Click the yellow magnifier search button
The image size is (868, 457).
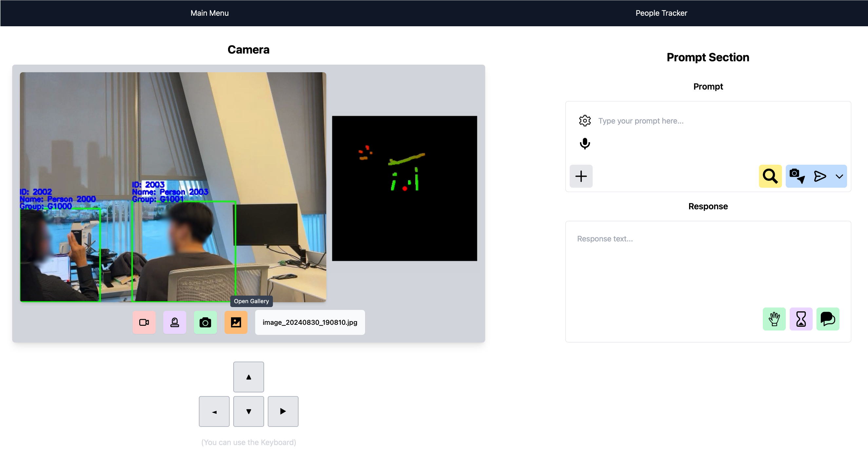pos(770,176)
